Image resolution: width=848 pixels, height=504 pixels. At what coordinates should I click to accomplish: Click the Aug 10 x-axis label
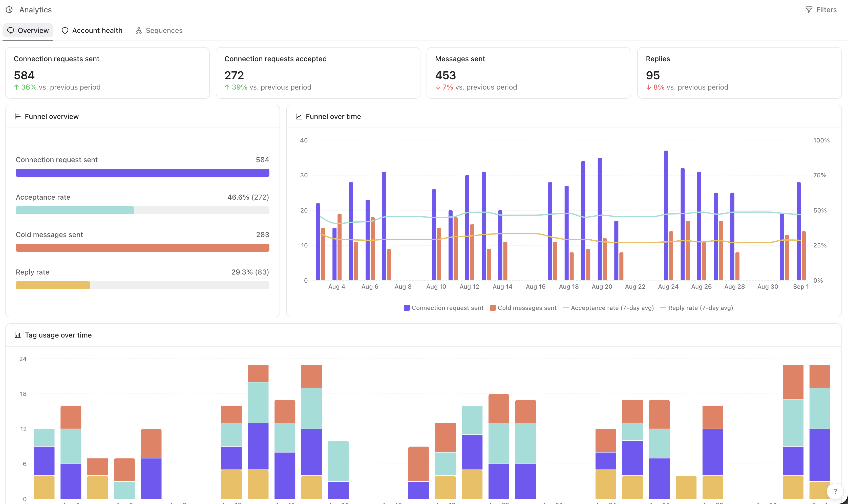coord(436,287)
